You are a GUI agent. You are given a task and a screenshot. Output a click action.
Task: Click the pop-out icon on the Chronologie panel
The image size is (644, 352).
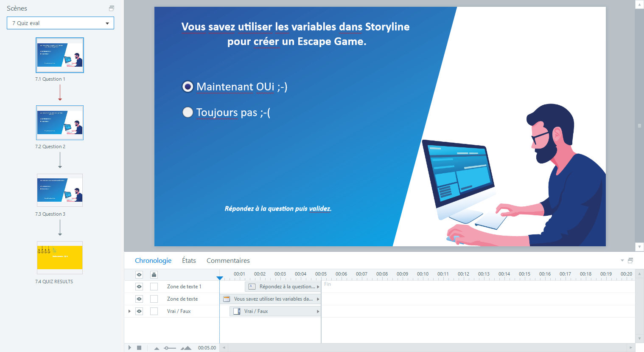click(630, 260)
